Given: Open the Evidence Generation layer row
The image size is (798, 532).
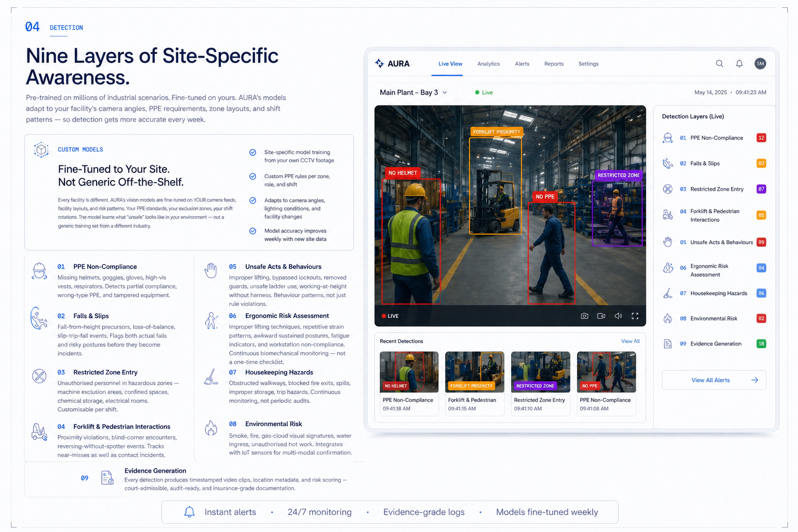Looking at the screenshot, I should (x=714, y=344).
